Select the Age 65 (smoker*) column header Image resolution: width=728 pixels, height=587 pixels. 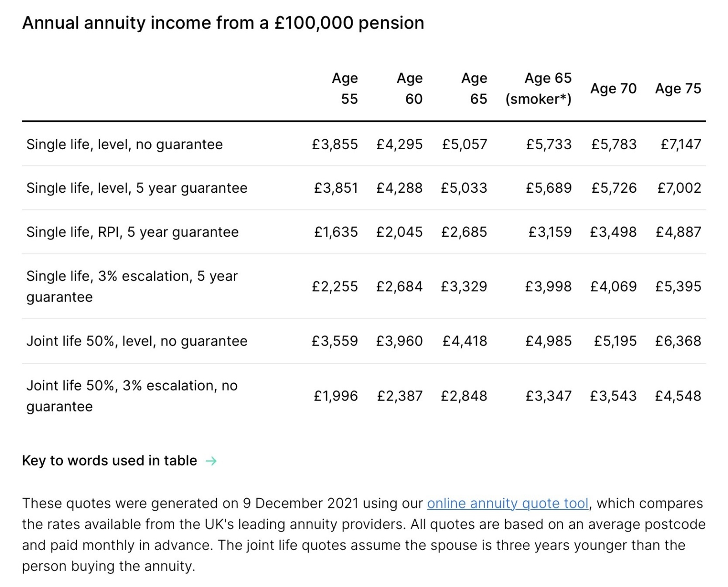539,88
